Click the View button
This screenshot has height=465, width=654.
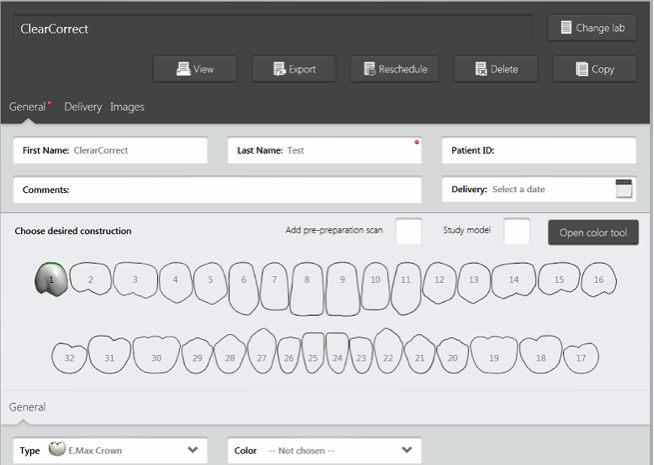tap(195, 69)
